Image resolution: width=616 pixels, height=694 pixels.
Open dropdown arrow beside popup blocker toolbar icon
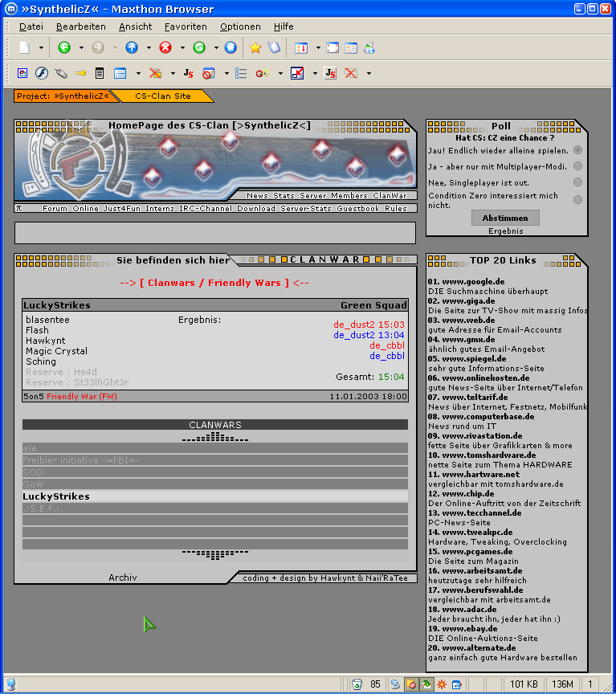click(226, 73)
